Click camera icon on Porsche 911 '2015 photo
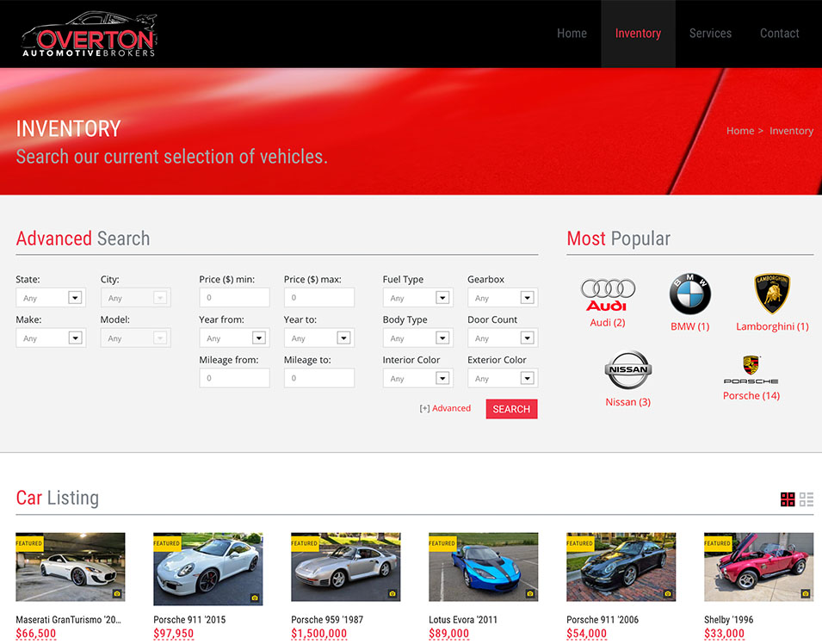822x644 pixels. [254, 598]
